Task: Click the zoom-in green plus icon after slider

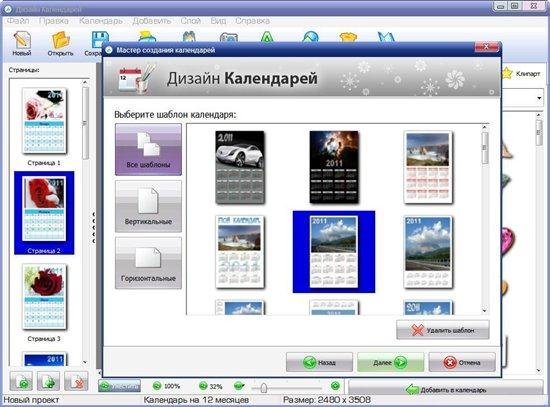Action: (335, 386)
